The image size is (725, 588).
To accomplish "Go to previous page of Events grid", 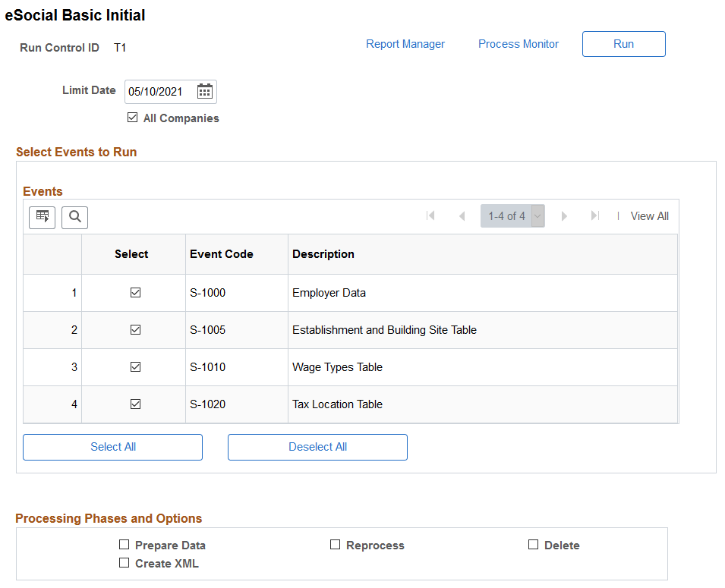I will (x=462, y=216).
